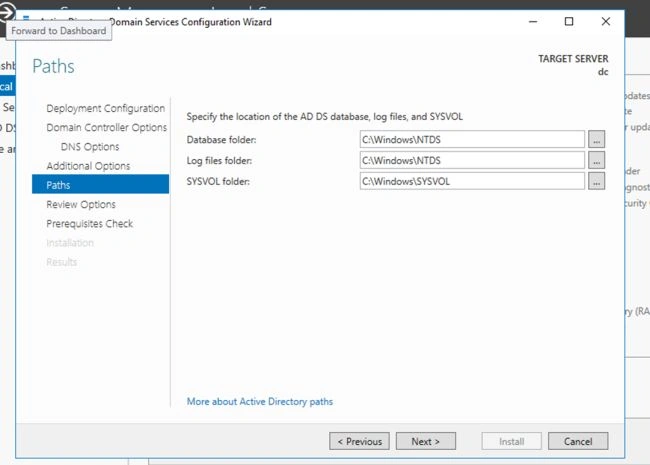Go to Prerequisites Check step
This screenshot has width=650, height=465.
[x=90, y=224]
